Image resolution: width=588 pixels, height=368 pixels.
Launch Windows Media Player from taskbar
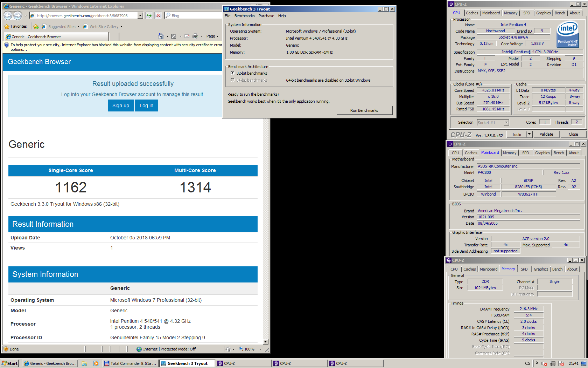click(96, 363)
